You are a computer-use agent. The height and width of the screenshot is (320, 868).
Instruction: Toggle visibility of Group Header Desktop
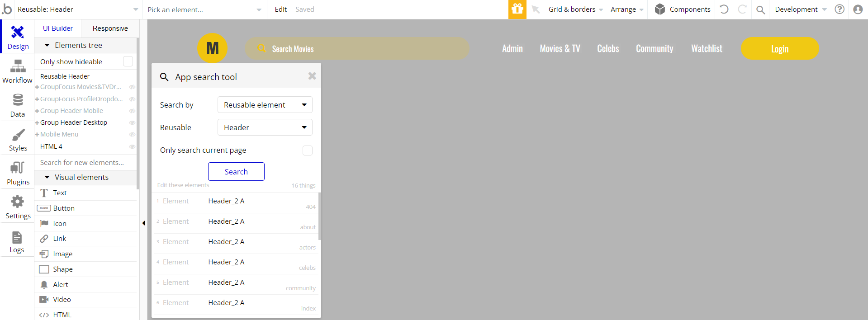[132, 122]
